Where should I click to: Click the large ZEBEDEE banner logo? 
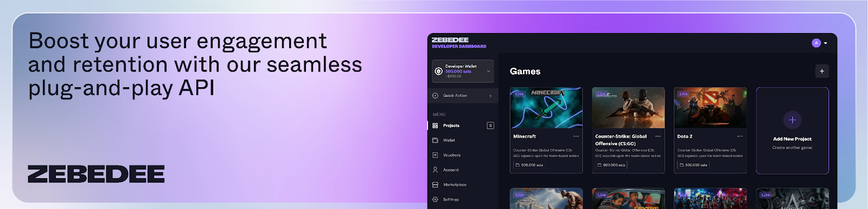tap(96, 174)
